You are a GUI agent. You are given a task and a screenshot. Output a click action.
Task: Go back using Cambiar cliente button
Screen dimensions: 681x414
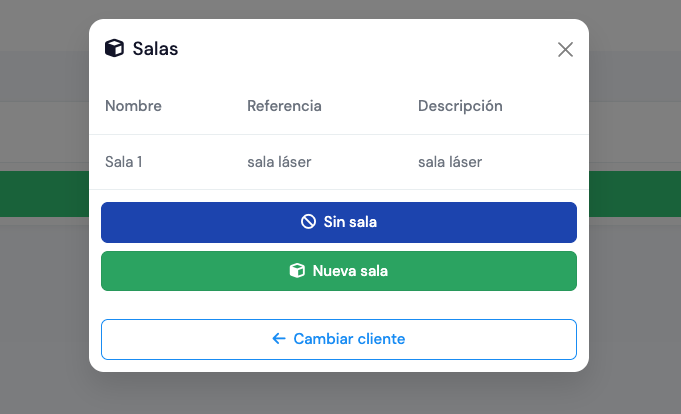(338, 339)
